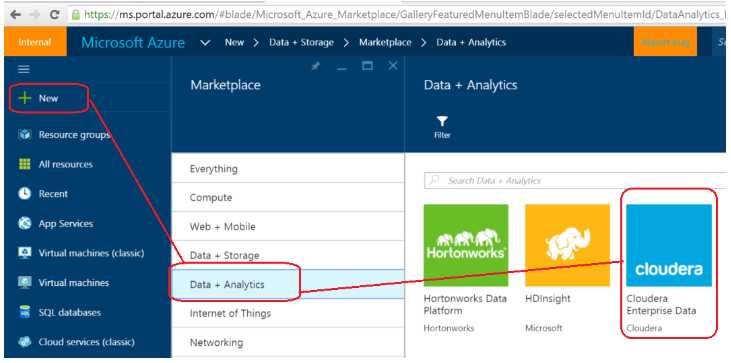Open Resource groups cube icon

[24, 135]
